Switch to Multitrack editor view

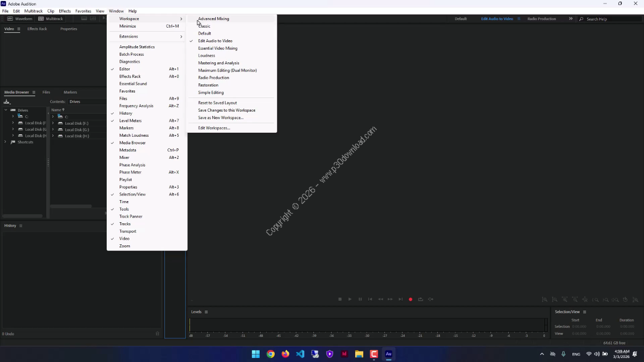pos(51,19)
